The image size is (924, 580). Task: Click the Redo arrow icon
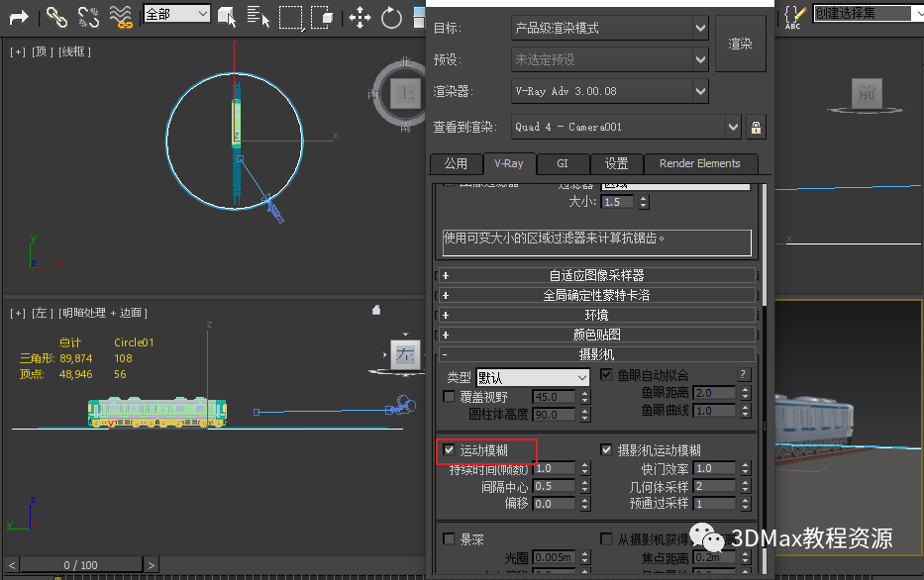pos(19,17)
